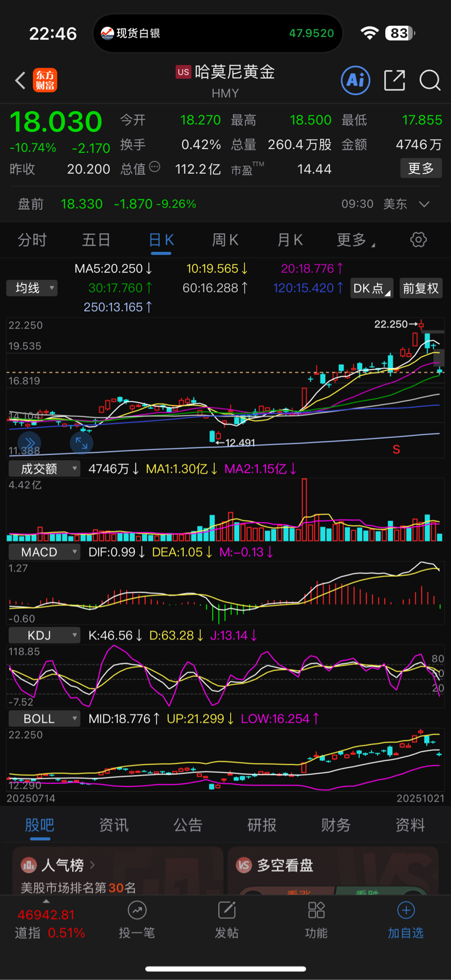Open the Ai assistant icon
This screenshot has height=980, width=451.
point(356,80)
